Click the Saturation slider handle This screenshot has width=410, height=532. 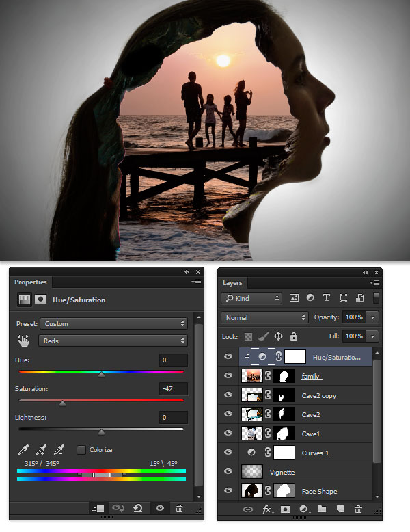pos(62,403)
